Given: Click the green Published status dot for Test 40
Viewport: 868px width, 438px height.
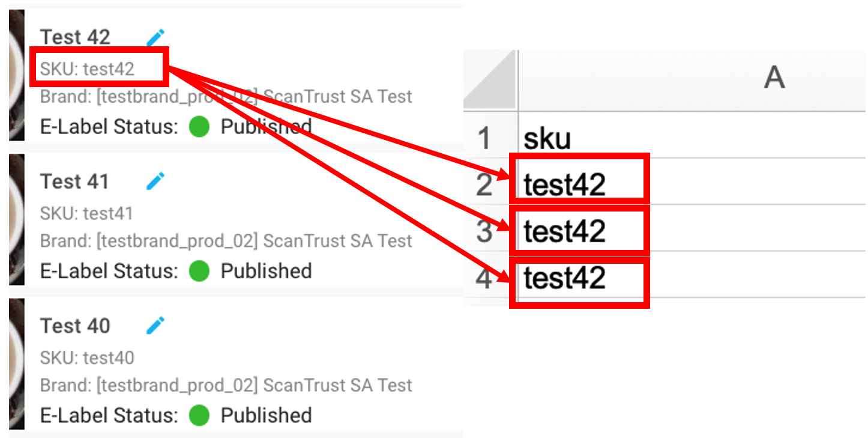Looking at the screenshot, I should click(198, 415).
